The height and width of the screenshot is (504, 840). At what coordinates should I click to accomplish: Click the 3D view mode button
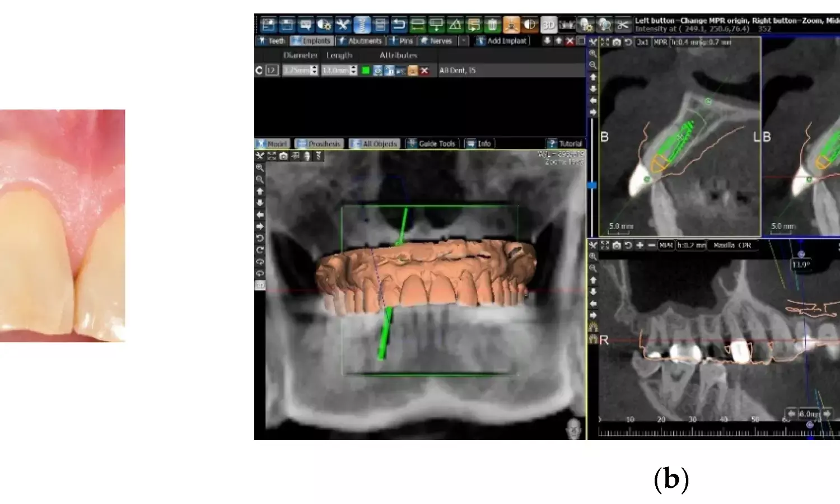pos(548,25)
